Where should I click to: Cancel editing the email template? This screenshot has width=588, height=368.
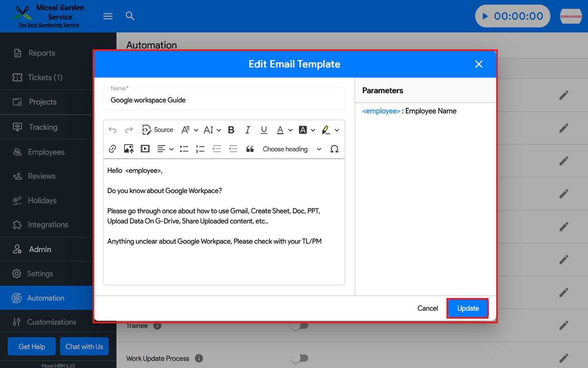pyautogui.click(x=427, y=308)
